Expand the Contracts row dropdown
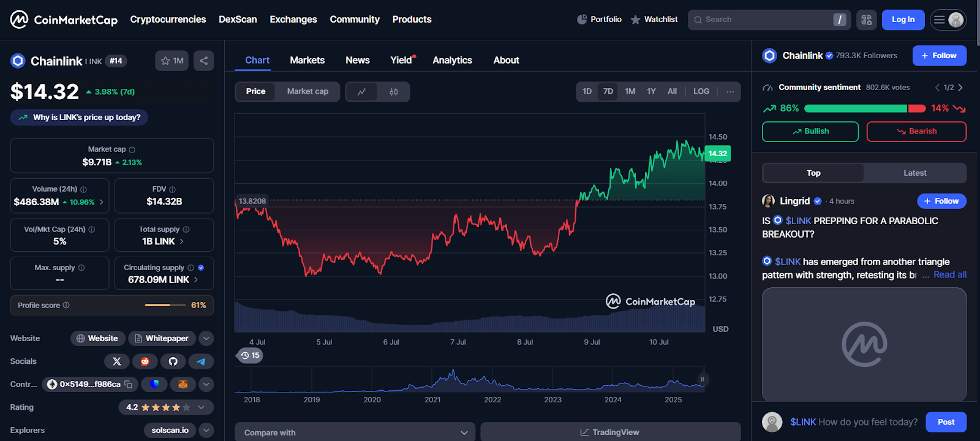This screenshot has height=441, width=980. coord(206,385)
